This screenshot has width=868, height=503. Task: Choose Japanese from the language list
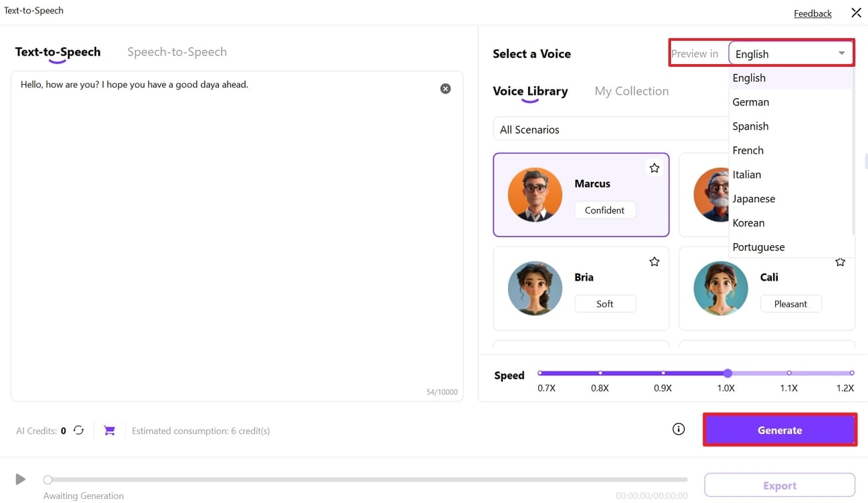tap(754, 198)
